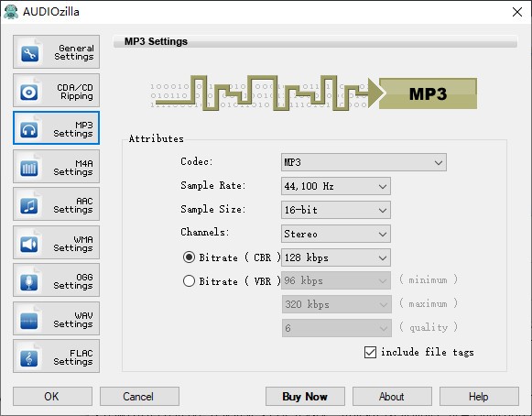Click the OGG Settings microphone icon
The height and width of the screenshot is (416, 532).
pyautogui.click(x=29, y=282)
